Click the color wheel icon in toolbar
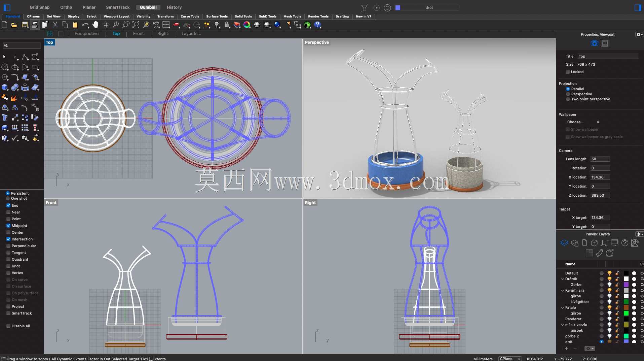Image resolution: width=644 pixels, height=361 pixels. coord(247,25)
